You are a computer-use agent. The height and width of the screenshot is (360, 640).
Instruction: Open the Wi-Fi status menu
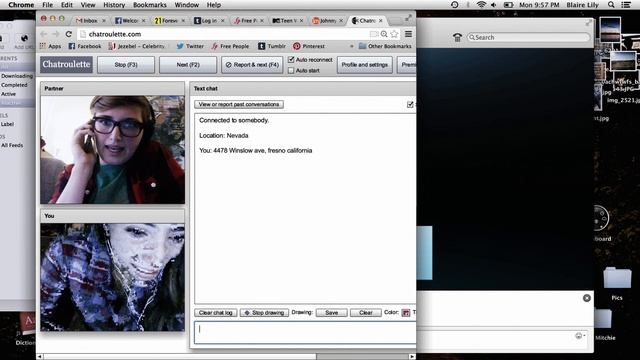[x=481, y=5]
